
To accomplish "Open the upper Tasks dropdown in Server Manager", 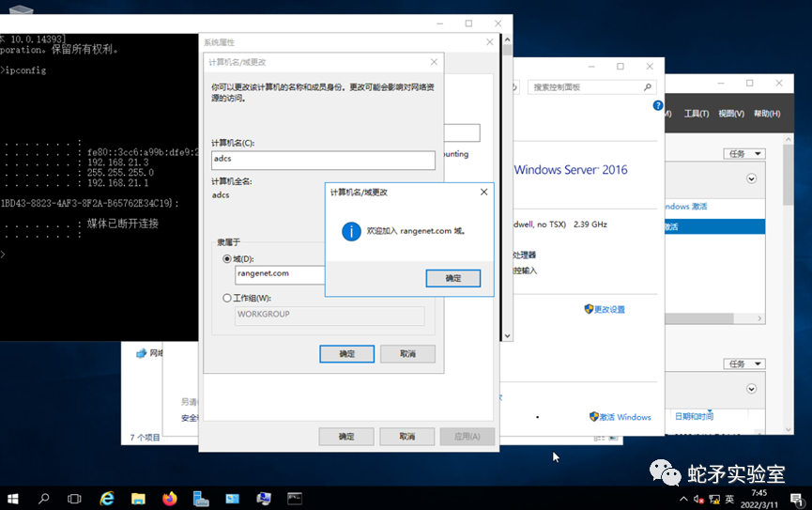I will pos(744,154).
